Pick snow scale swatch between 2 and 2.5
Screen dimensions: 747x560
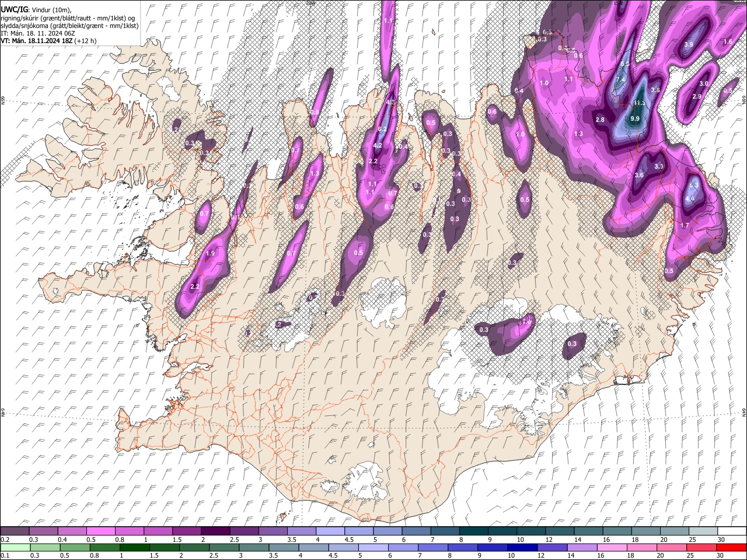pyautogui.click(x=215, y=531)
